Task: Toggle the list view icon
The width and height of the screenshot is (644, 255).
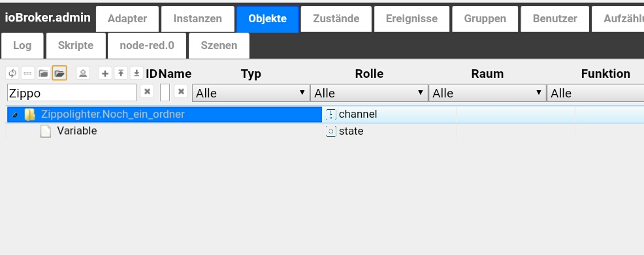Action: tap(27, 74)
